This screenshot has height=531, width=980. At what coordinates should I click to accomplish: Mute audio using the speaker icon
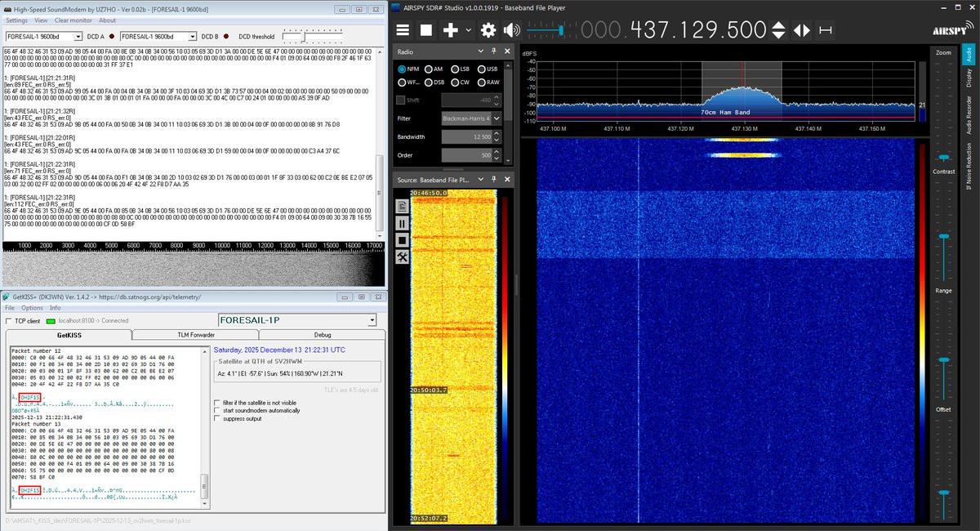[512, 30]
